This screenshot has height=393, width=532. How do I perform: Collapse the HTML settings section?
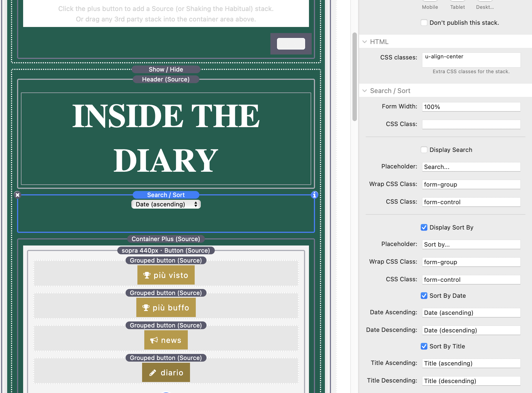[x=365, y=42]
